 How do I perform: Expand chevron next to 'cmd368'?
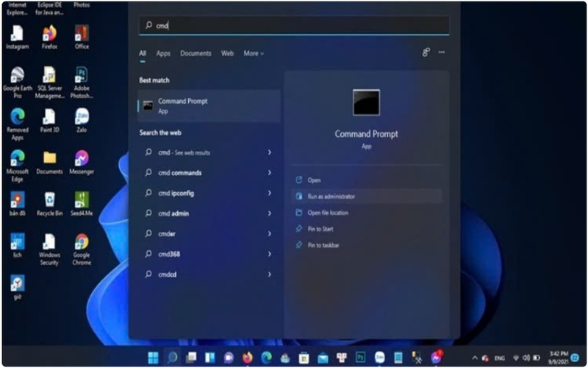tap(270, 254)
